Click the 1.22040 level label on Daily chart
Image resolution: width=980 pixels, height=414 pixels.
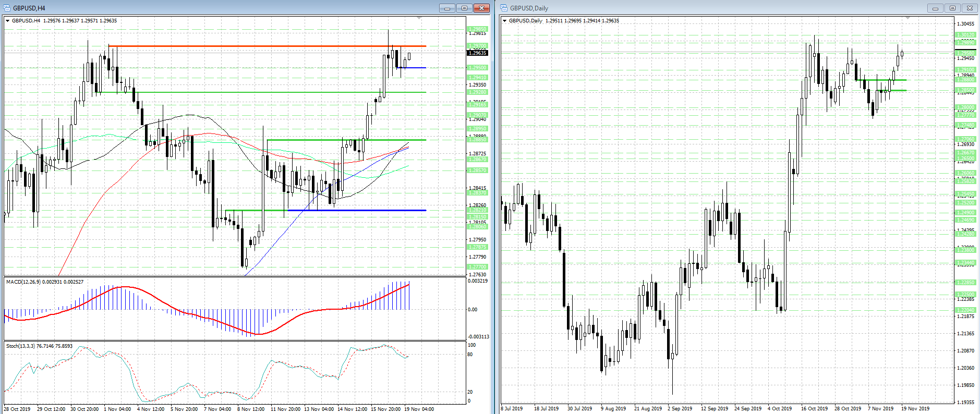point(965,310)
